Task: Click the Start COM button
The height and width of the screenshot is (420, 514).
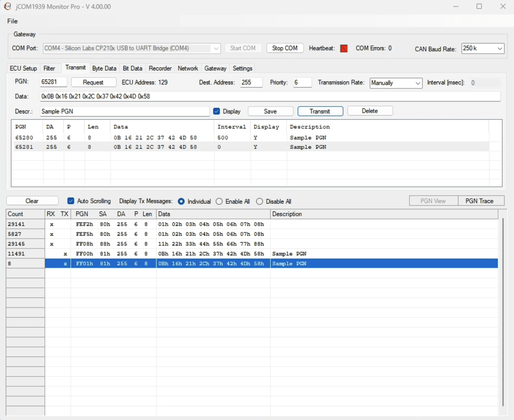Action: pyautogui.click(x=243, y=48)
